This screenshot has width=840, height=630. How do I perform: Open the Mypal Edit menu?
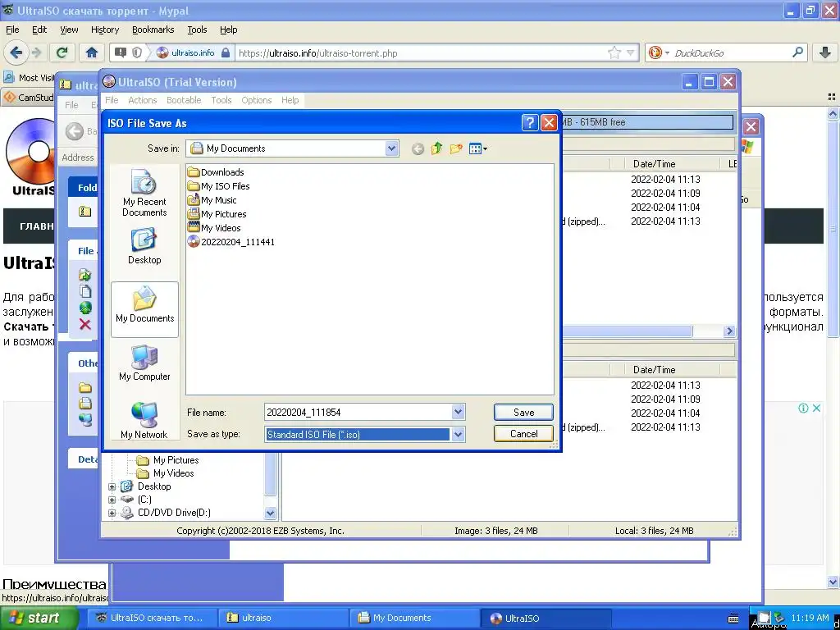pyautogui.click(x=39, y=30)
